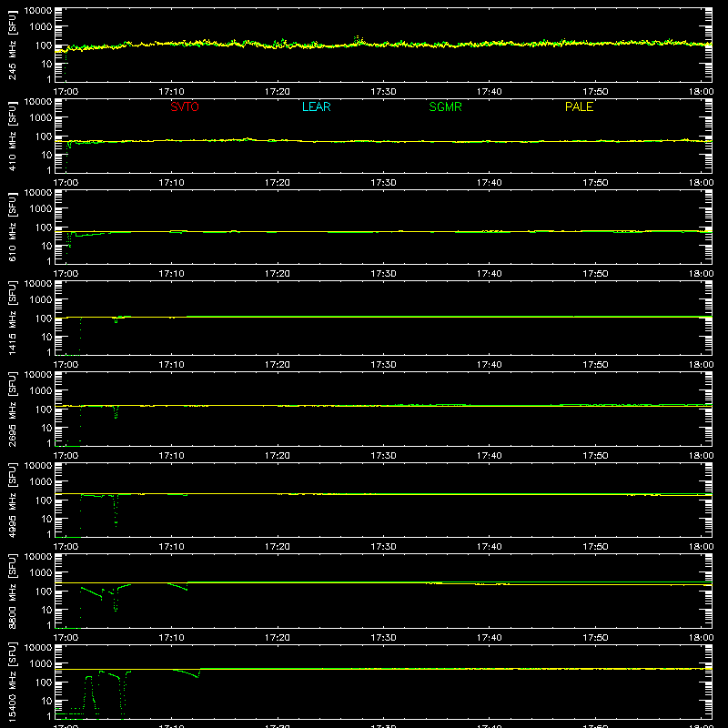Click 17:10 tick below the 410 MHz plot
Screen dimensions: 728x728
pyautogui.click(x=171, y=183)
